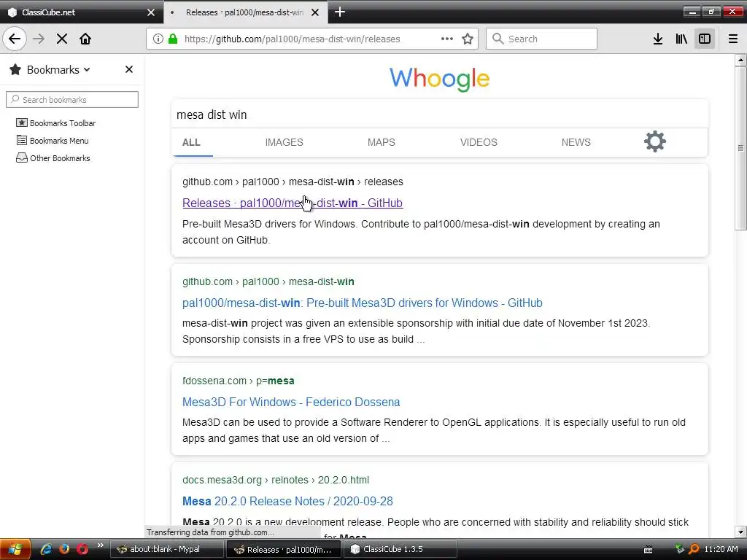Click the network tray icon
Image resolution: width=747 pixels, height=560 pixels.
pos(680,549)
